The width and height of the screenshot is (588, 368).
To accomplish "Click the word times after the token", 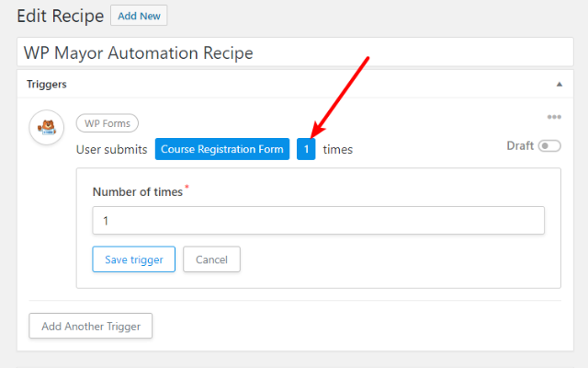I will (338, 149).
